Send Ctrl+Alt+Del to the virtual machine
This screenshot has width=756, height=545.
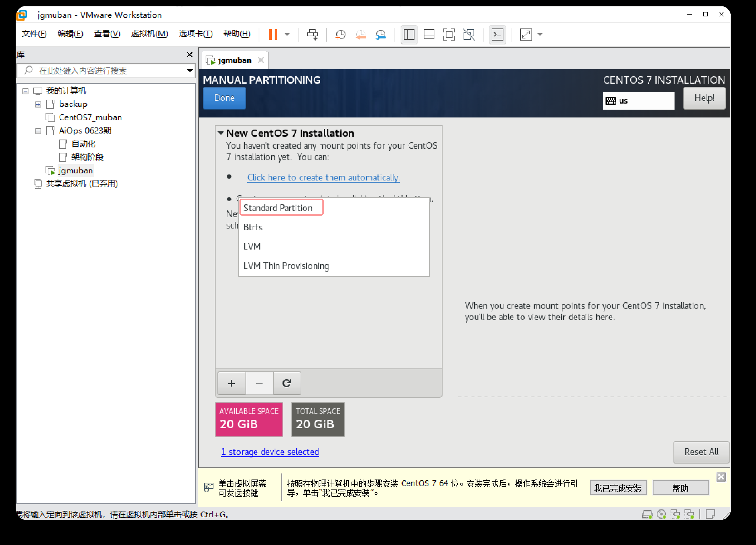tap(312, 35)
